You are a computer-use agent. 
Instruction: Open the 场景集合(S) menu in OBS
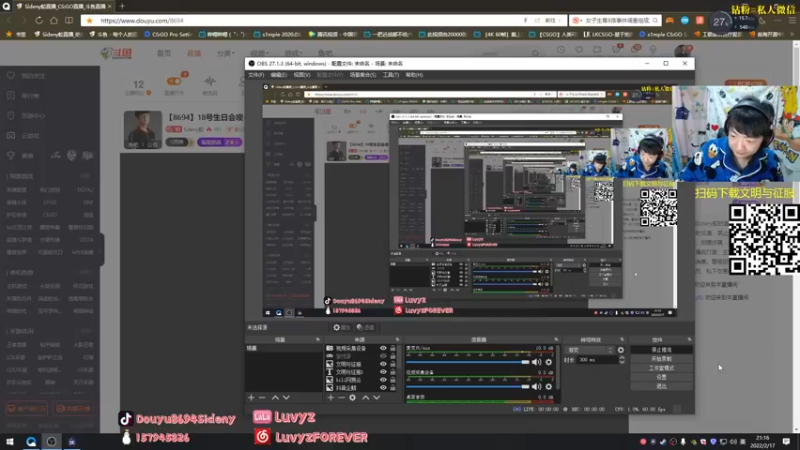pos(363,75)
